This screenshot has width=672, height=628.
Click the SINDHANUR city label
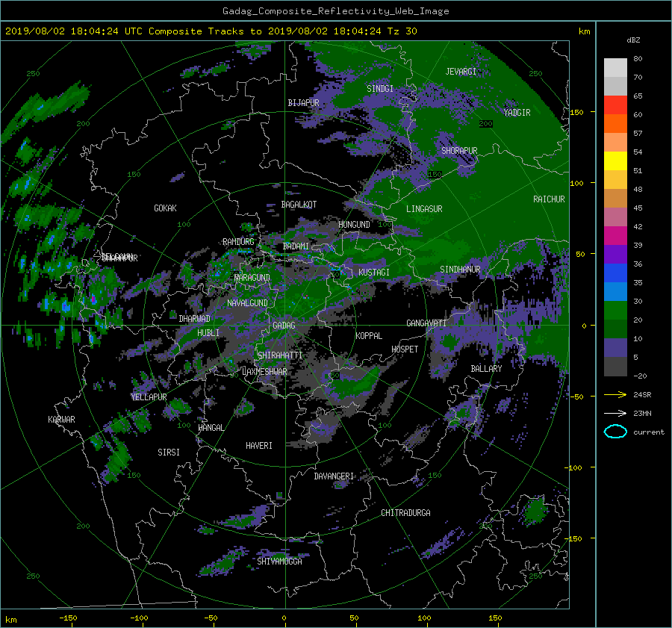(x=460, y=270)
